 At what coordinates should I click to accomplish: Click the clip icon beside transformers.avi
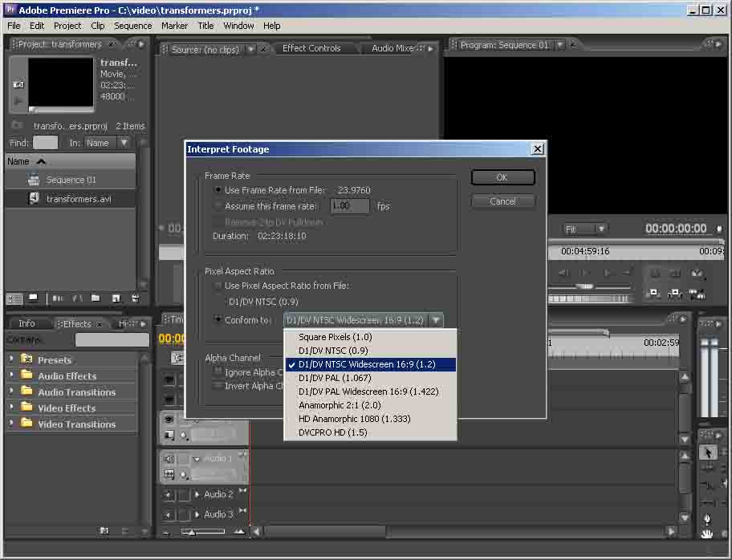[34, 198]
